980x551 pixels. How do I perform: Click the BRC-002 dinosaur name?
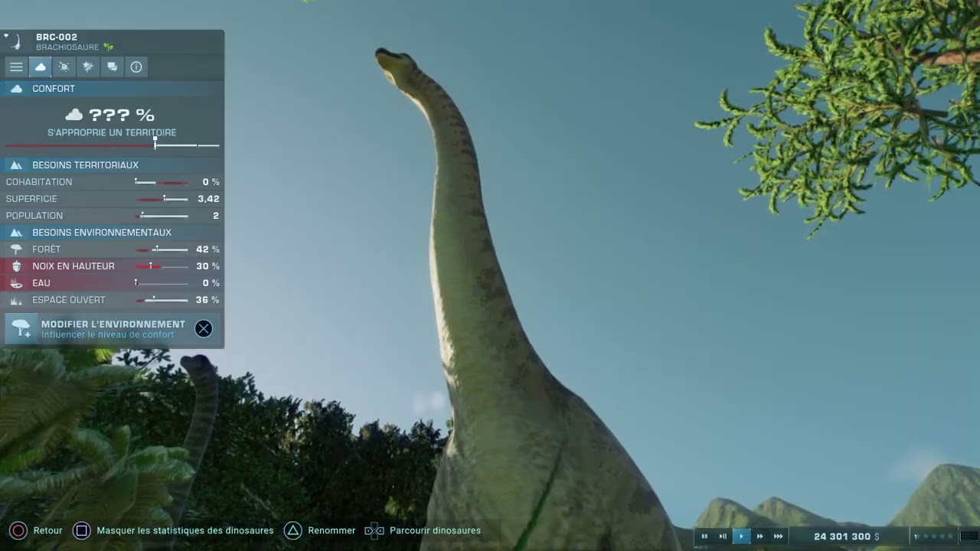[57, 37]
